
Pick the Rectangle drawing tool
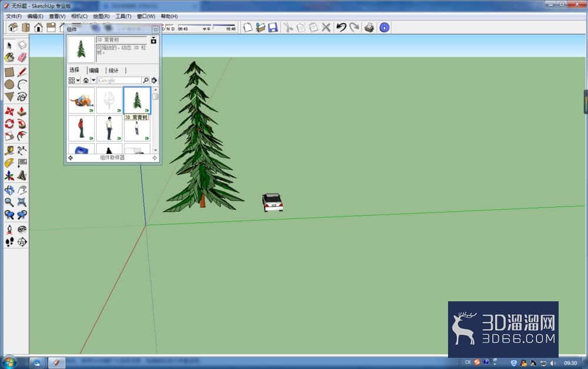tap(9, 72)
